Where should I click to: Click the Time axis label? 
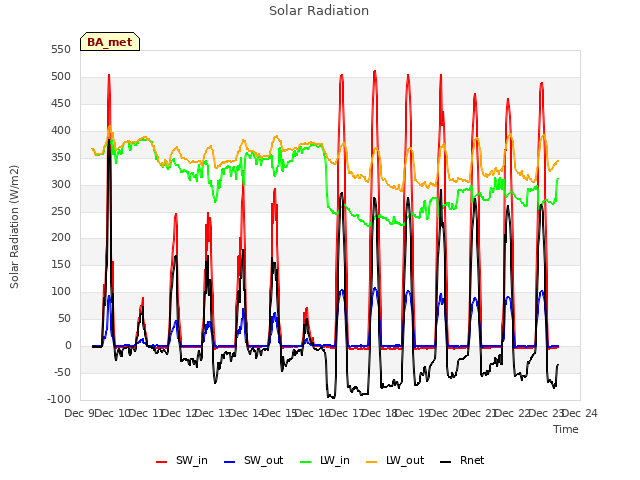pos(566,429)
